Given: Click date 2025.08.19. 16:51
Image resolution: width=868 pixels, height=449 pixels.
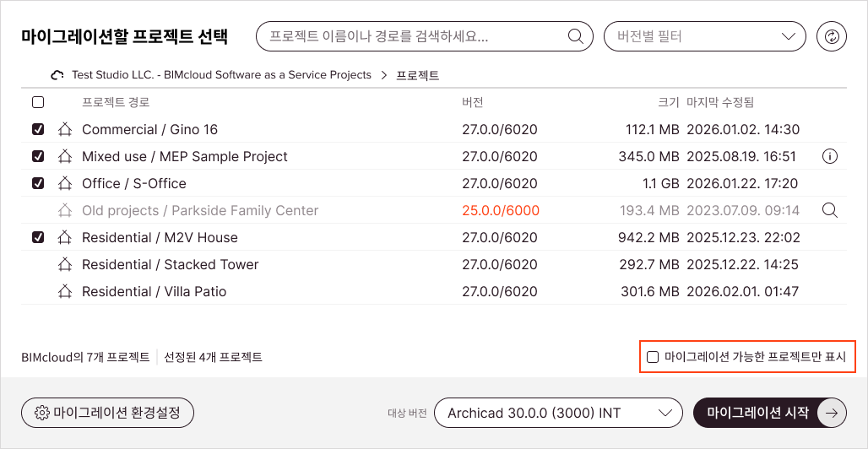Looking at the screenshot, I should pyautogui.click(x=741, y=157).
